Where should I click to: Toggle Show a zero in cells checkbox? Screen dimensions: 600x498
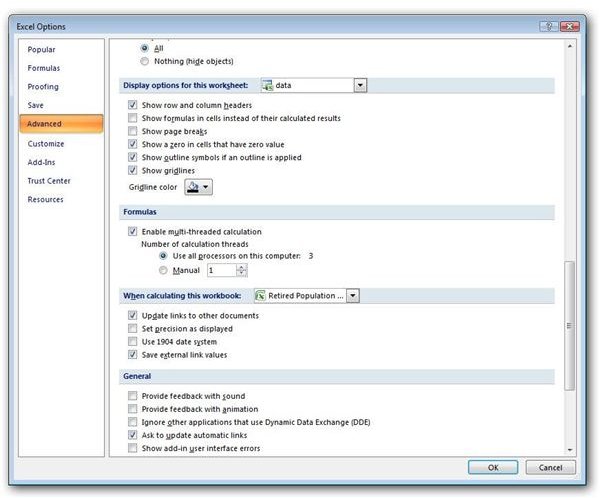(132, 144)
